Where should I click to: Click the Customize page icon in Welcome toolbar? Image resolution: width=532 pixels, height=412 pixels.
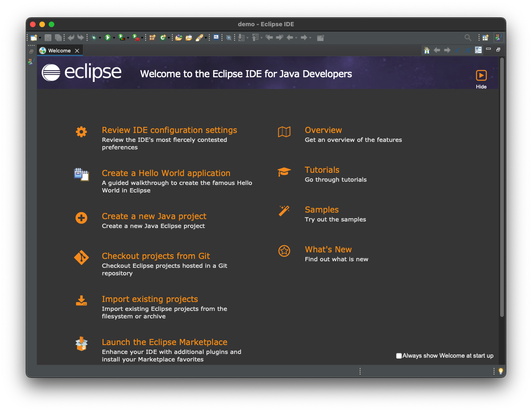(x=479, y=50)
